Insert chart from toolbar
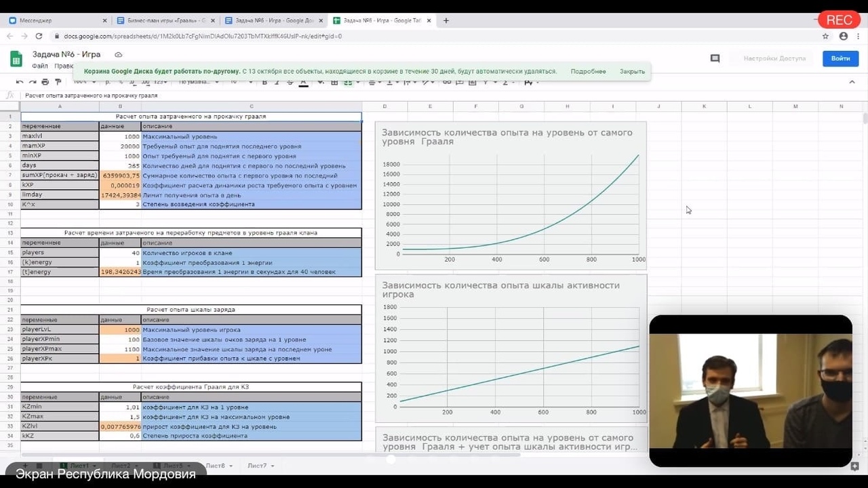The height and width of the screenshot is (488, 868). pos(472,82)
